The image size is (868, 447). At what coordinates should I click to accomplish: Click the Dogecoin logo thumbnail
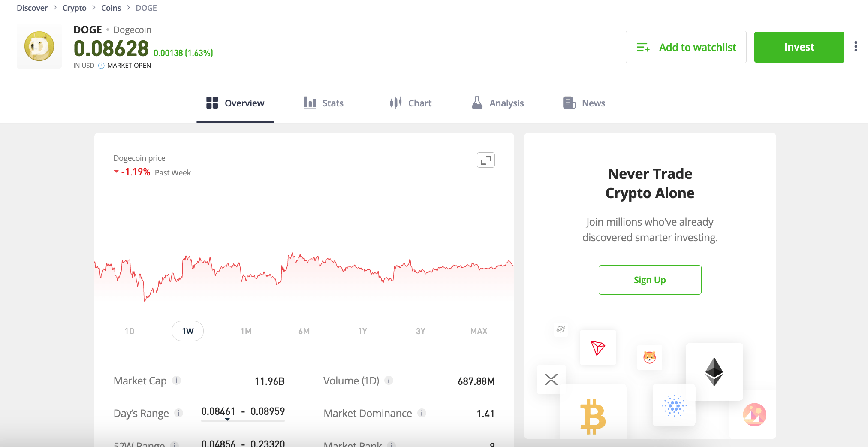pyautogui.click(x=39, y=46)
